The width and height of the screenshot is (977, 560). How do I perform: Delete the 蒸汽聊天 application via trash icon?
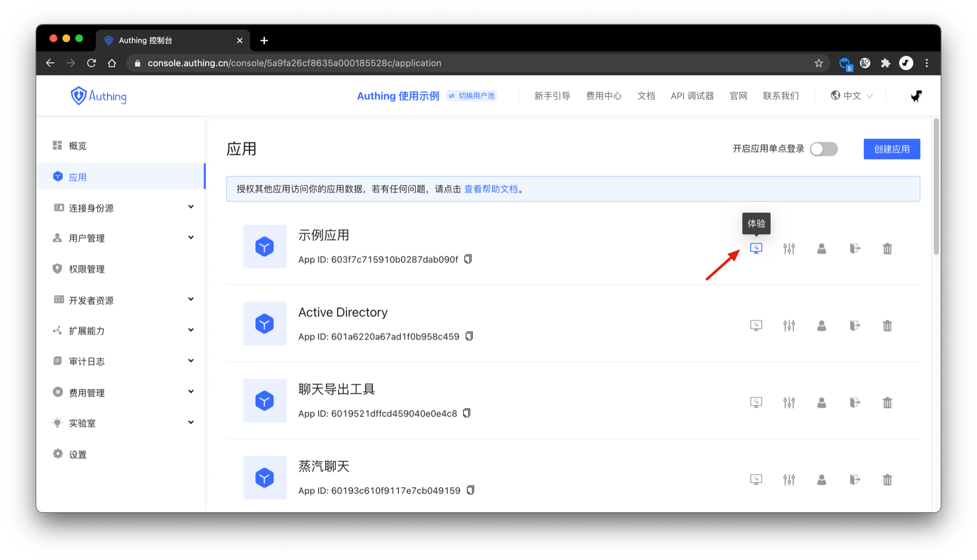[887, 480]
